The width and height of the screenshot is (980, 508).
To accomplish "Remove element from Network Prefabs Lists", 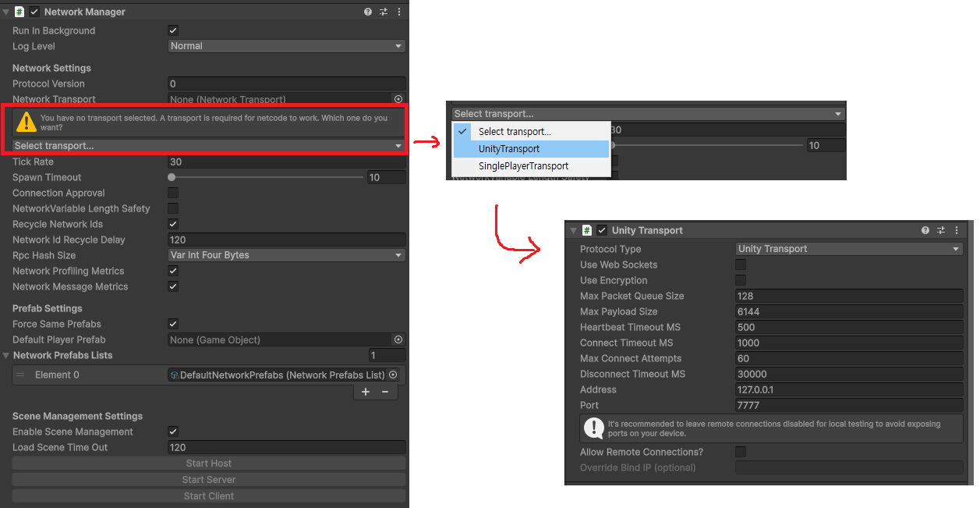I will click(x=385, y=392).
